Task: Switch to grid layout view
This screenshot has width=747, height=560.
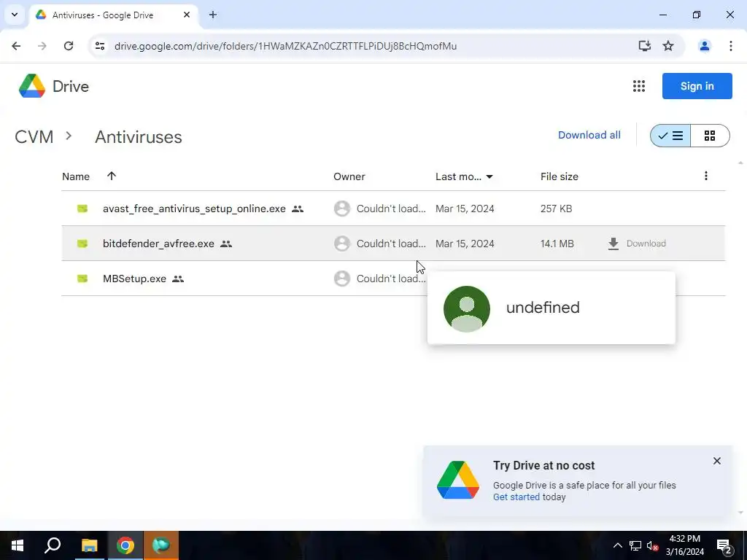Action: click(710, 136)
